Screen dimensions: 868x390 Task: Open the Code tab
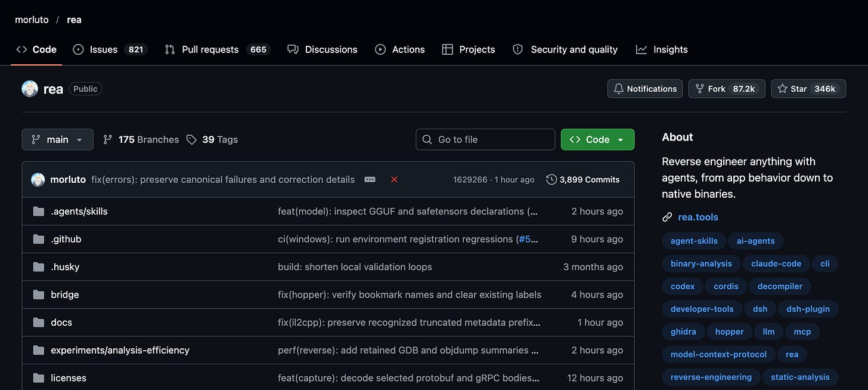point(36,49)
